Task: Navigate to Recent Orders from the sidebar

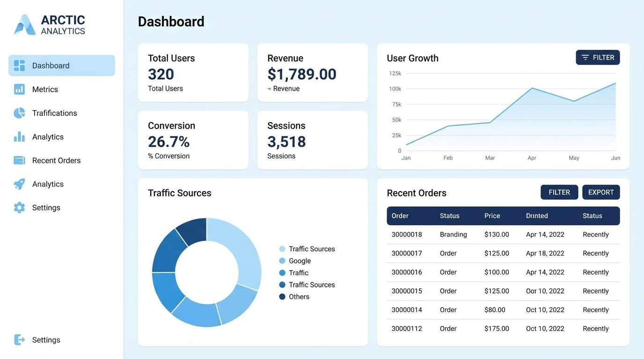Action: point(56,160)
